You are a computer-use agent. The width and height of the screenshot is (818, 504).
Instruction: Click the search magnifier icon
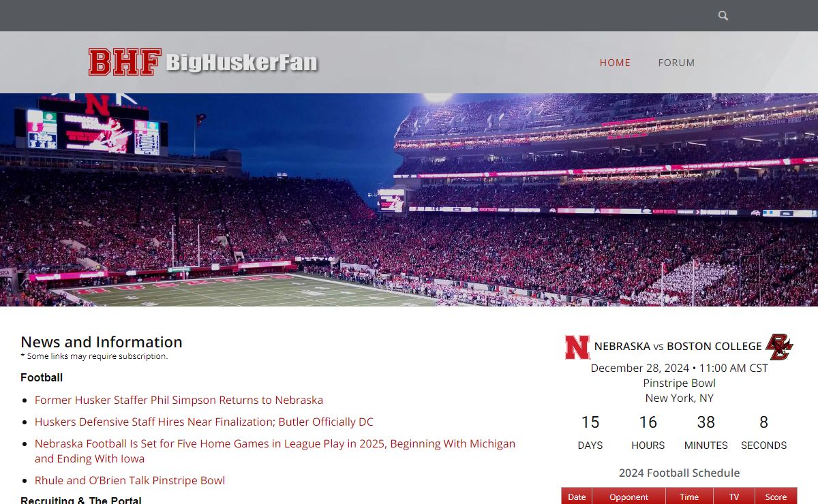coord(723,16)
